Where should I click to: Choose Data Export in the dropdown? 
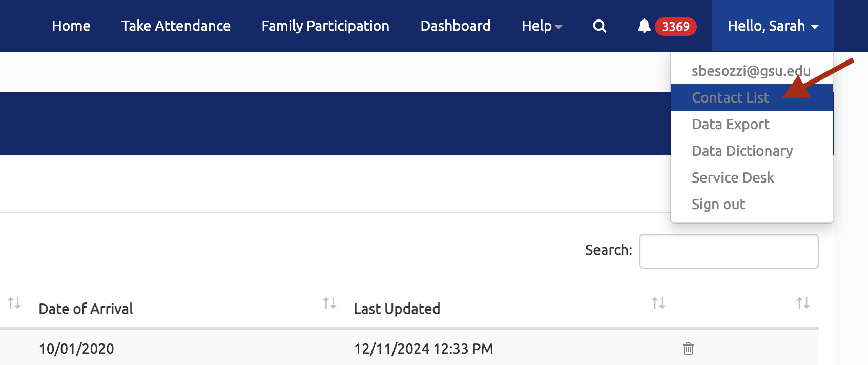730,124
